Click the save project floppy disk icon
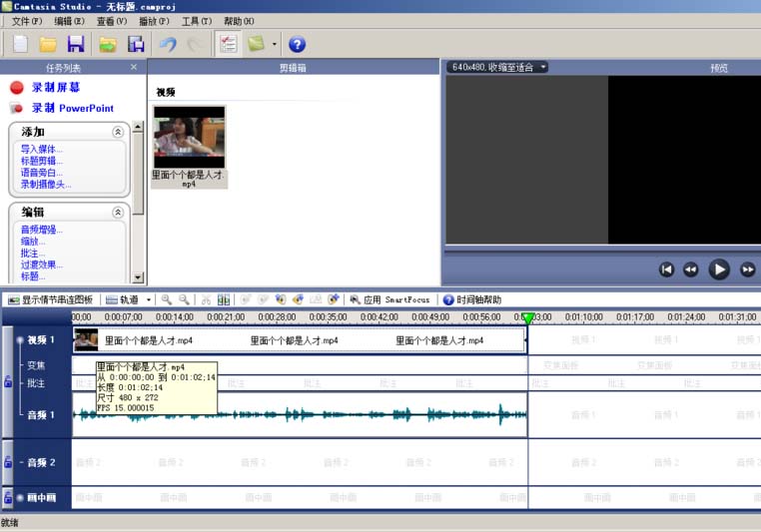The width and height of the screenshot is (761, 532). [75, 44]
